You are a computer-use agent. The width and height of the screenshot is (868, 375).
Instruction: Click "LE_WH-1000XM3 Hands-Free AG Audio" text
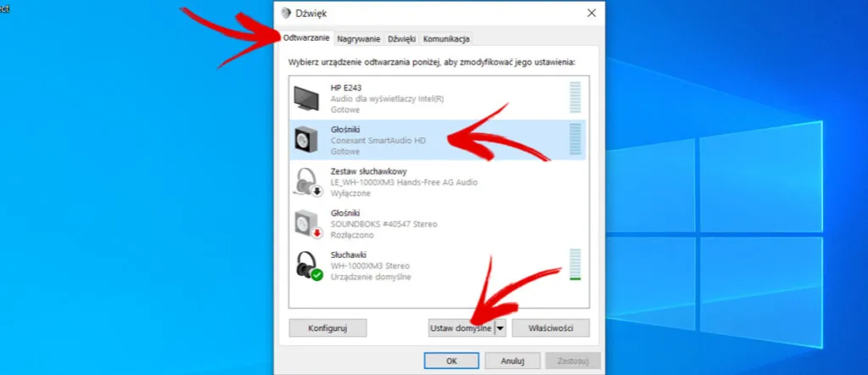coord(404,182)
